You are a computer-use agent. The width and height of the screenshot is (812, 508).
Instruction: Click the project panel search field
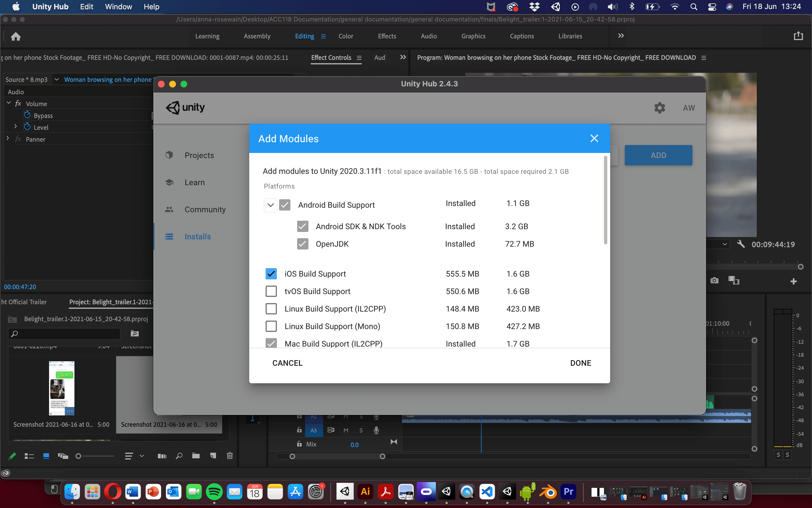(64, 334)
